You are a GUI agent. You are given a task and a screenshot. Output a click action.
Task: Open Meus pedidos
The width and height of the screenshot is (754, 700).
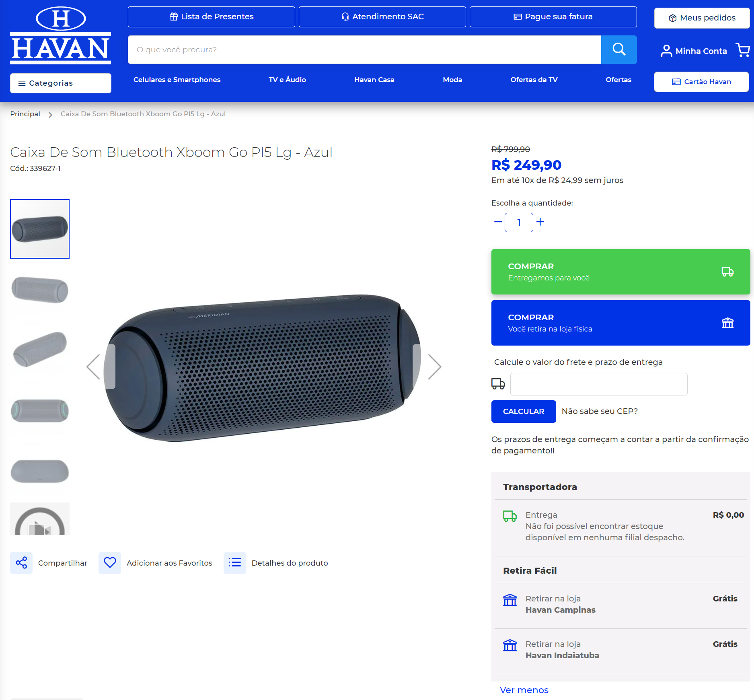tap(702, 18)
